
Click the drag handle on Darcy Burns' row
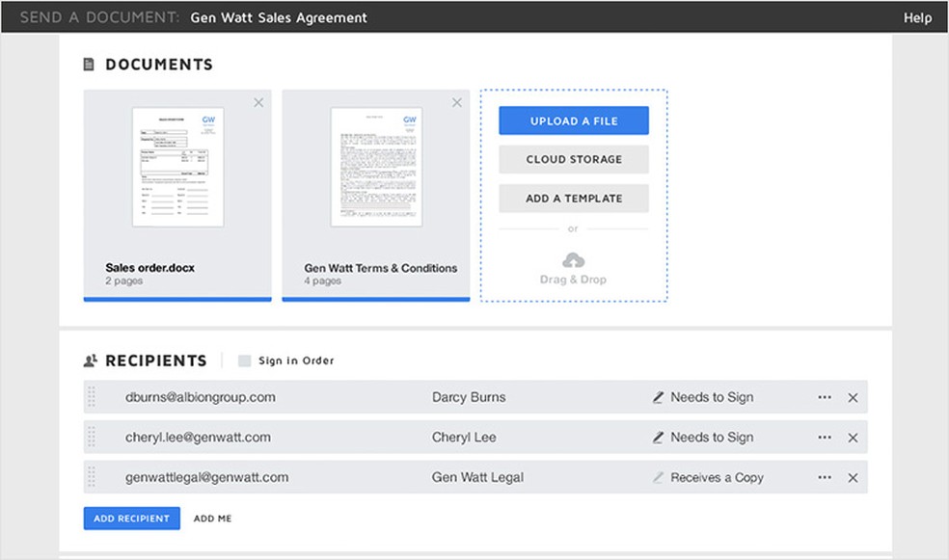coord(93,397)
